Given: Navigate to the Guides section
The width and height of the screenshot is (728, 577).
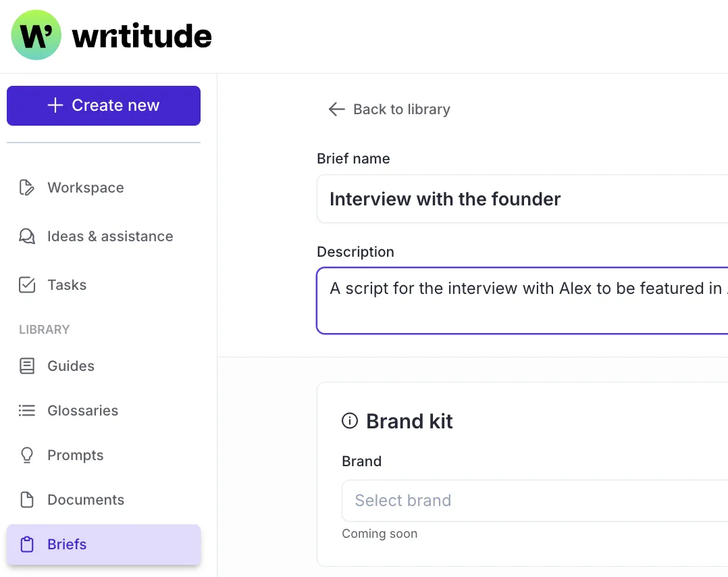Looking at the screenshot, I should pos(70,366).
